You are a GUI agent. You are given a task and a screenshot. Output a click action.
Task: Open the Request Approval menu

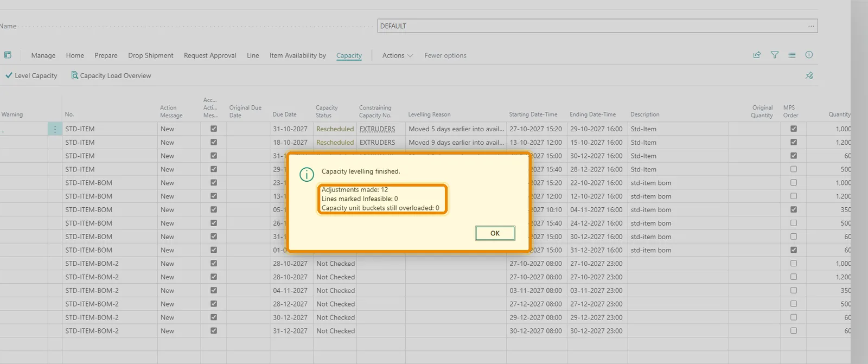[x=210, y=55]
